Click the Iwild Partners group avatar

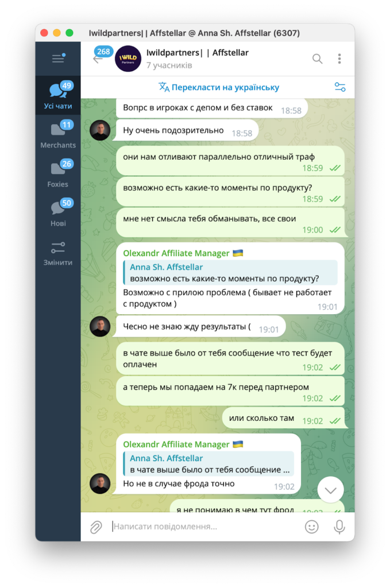click(128, 59)
